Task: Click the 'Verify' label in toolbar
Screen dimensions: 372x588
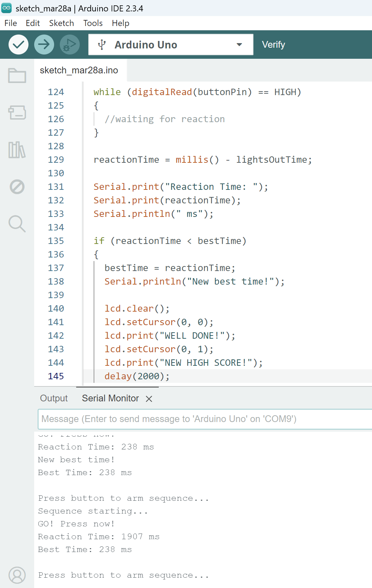Action: [273, 45]
